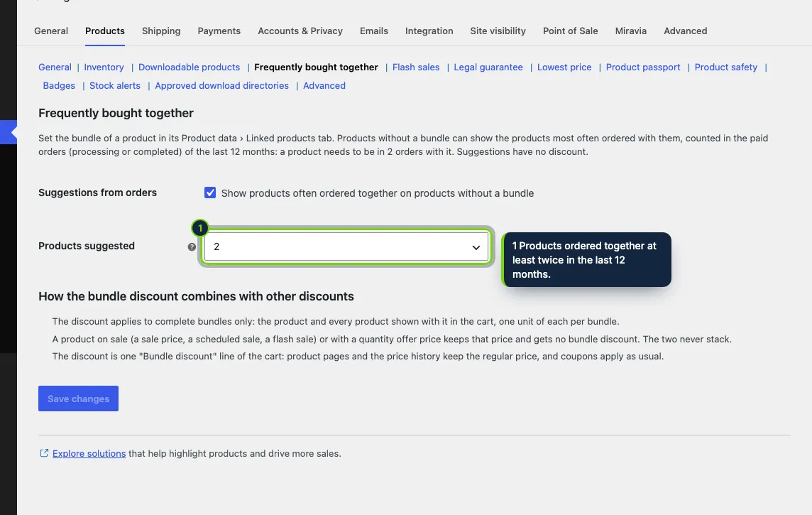Open the Miravia settings tab

point(631,31)
